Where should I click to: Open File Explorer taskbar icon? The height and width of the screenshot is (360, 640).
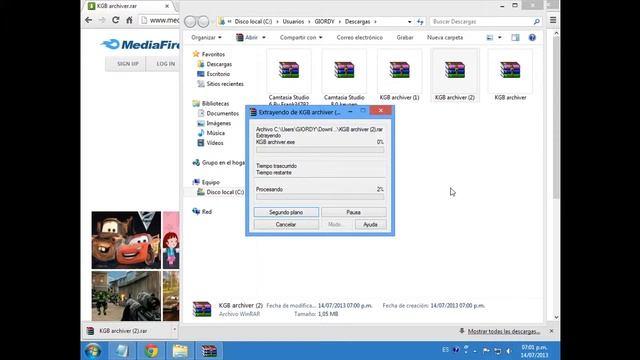pyautogui.click(x=180, y=351)
